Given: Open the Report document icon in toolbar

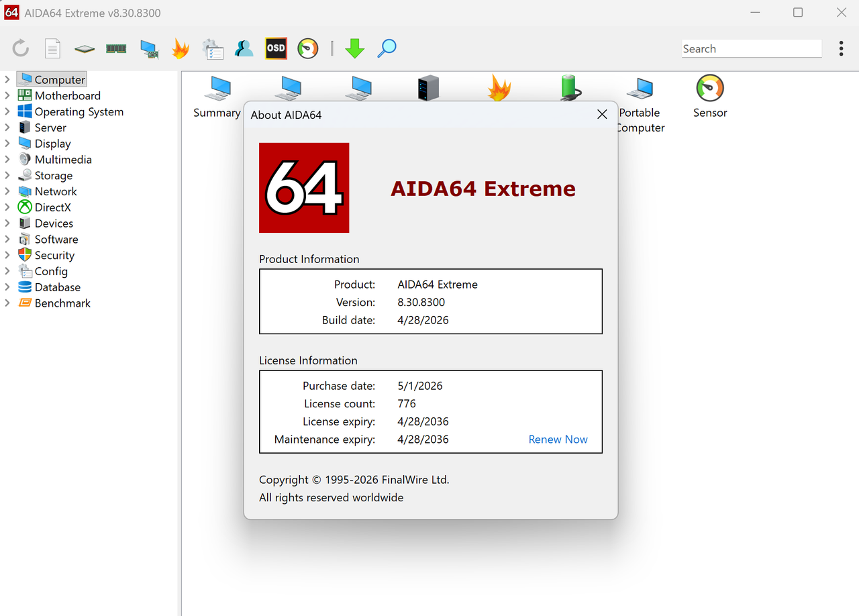Looking at the screenshot, I should (x=52, y=48).
